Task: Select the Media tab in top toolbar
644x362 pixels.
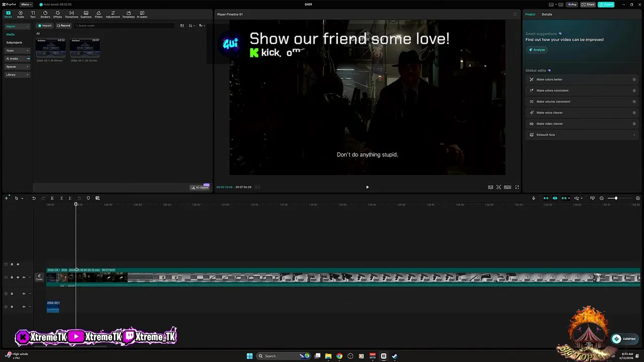Action: click(x=8, y=14)
